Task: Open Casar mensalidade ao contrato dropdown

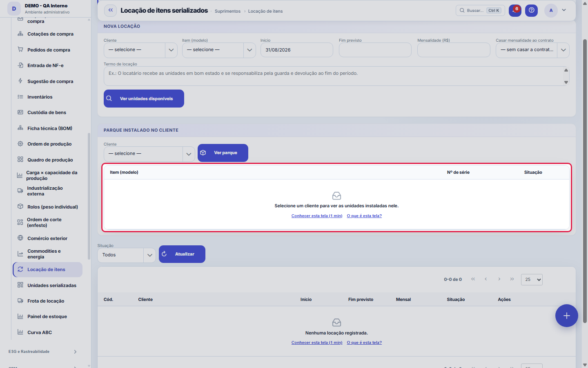Action: point(532,50)
